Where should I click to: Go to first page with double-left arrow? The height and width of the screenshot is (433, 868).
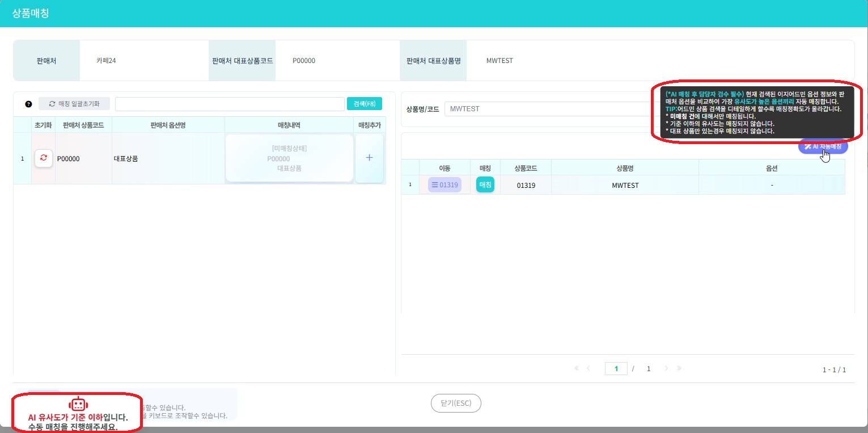click(x=577, y=368)
